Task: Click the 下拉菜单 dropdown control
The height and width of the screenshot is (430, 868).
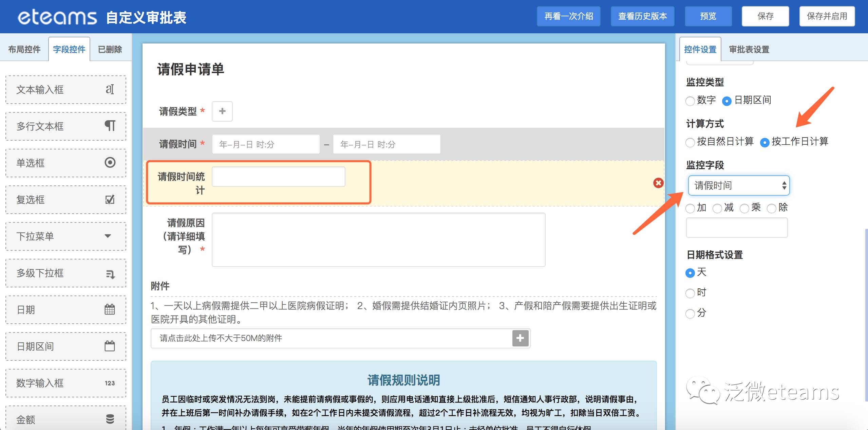Action: pyautogui.click(x=65, y=236)
